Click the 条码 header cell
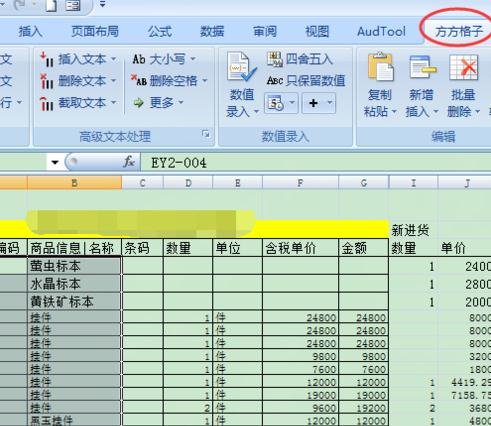 [143, 248]
